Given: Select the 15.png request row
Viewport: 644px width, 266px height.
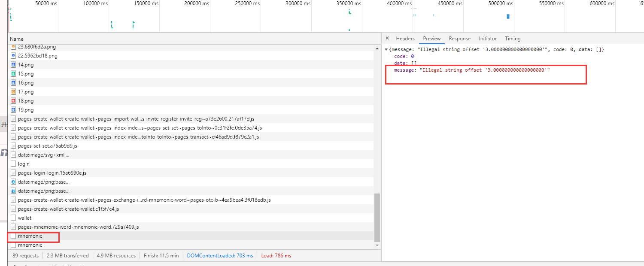Looking at the screenshot, I should pos(191,74).
